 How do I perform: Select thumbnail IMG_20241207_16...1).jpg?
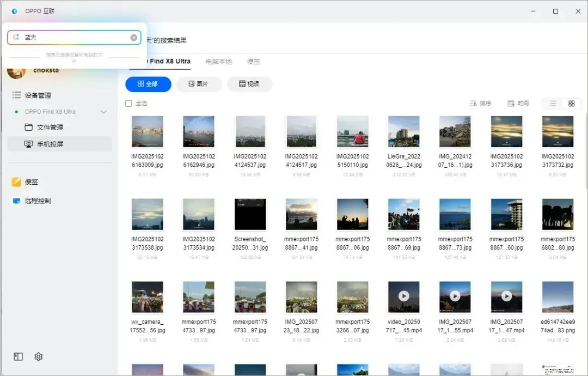455,131
